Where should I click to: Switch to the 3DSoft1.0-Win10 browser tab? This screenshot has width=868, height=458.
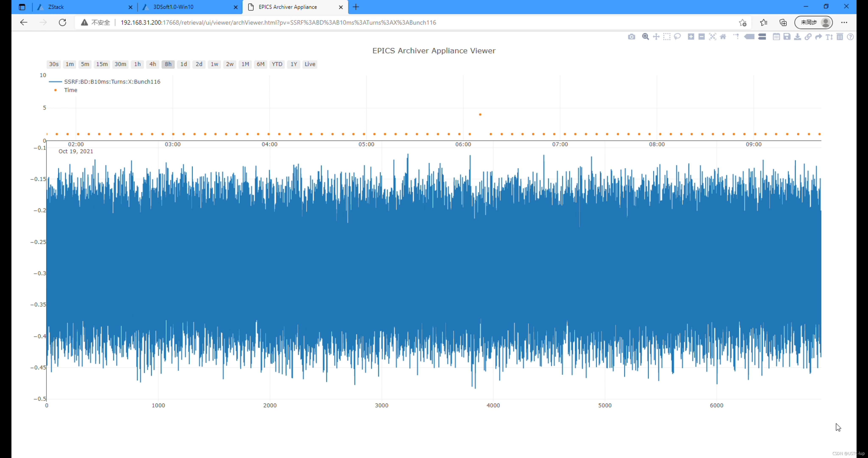[173, 7]
